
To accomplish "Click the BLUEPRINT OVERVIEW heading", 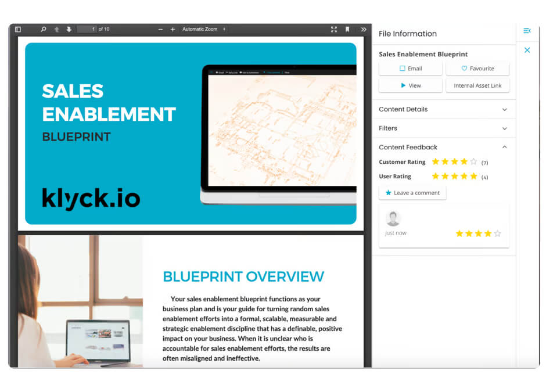I will (x=243, y=277).
